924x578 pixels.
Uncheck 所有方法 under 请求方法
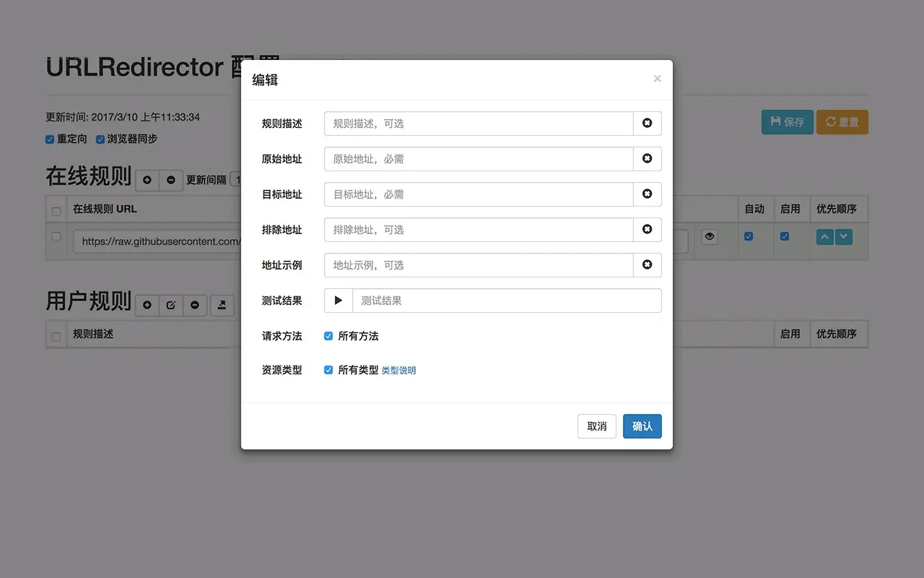(x=328, y=335)
